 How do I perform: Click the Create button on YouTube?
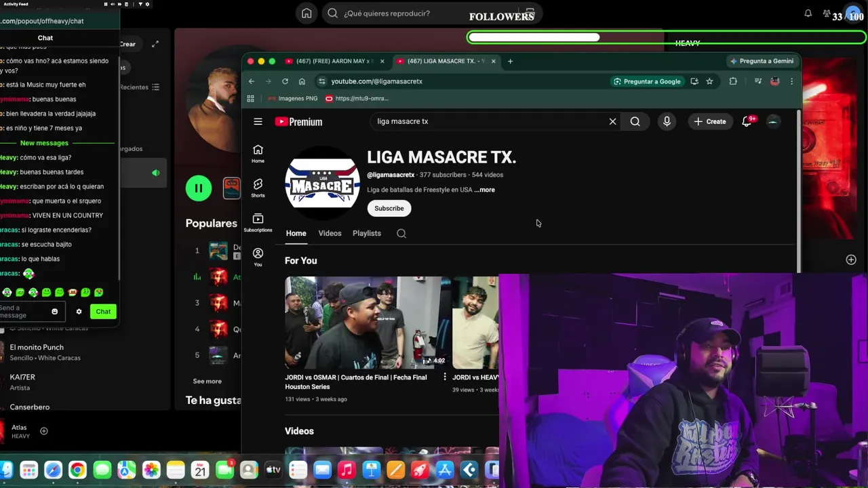coord(710,121)
